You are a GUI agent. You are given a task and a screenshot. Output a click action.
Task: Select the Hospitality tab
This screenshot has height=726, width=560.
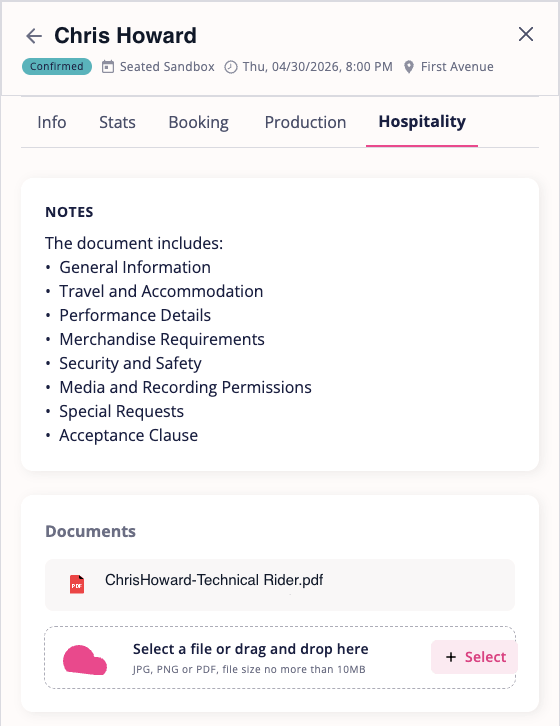pyautogui.click(x=422, y=121)
